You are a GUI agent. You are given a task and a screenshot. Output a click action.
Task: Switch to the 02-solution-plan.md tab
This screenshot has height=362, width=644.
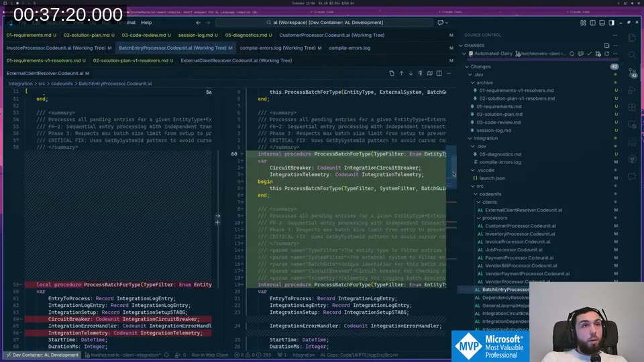(89, 36)
